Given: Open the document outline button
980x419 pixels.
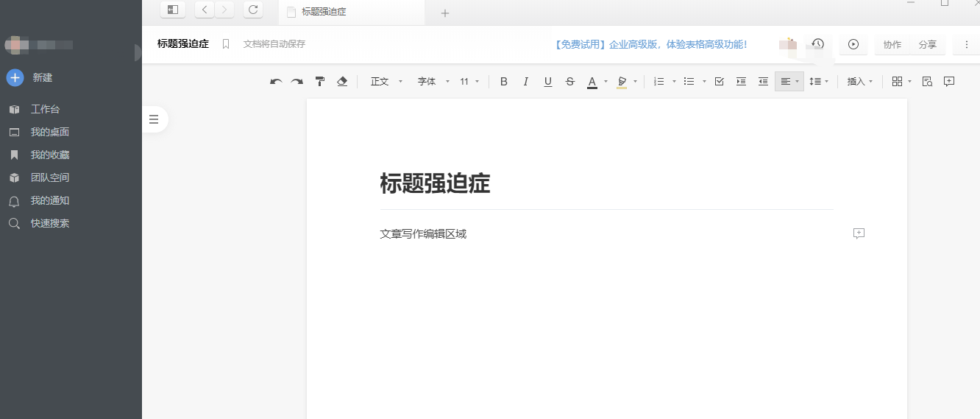Looking at the screenshot, I should click(154, 119).
